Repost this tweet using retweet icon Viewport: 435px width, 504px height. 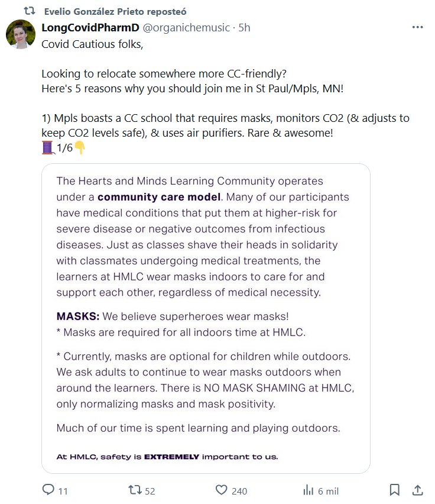tap(135, 490)
